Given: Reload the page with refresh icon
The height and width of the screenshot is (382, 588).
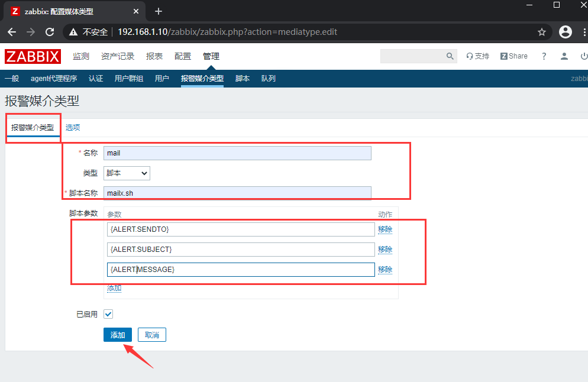Looking at the screenshot, I should click(50, 33).
